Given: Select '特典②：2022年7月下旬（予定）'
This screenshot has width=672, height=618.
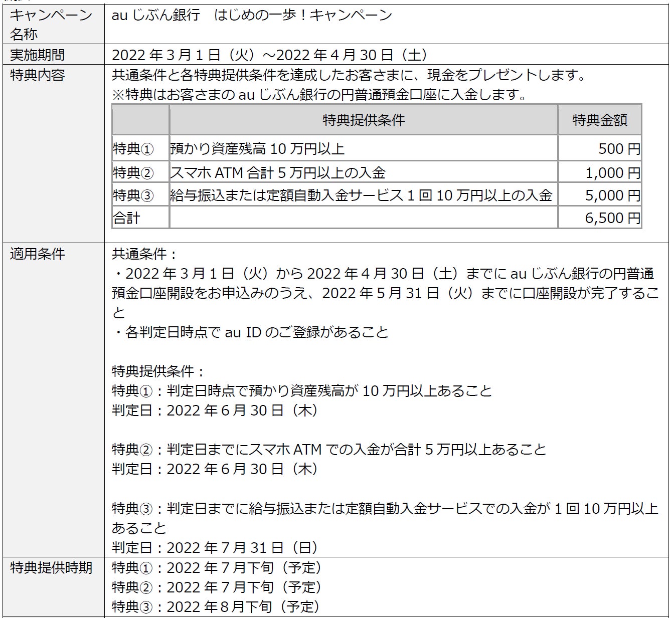Looking at the screenshot, I should (217, 587).
